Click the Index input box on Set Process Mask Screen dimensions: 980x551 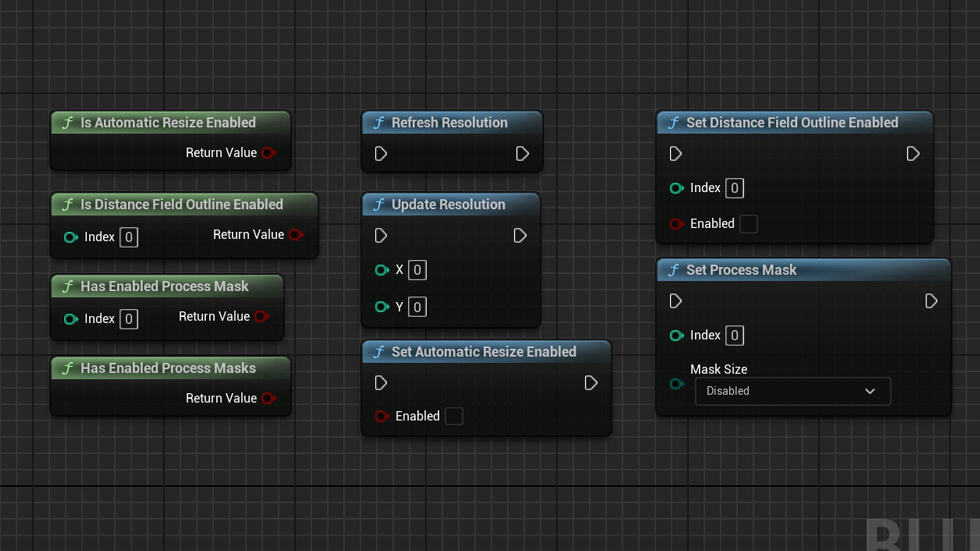(x=734, y=335)
